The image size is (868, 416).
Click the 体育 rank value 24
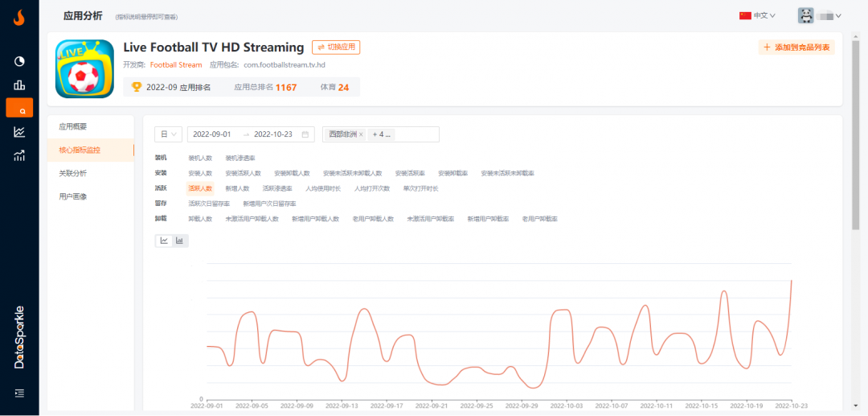(x=344, y=87)
